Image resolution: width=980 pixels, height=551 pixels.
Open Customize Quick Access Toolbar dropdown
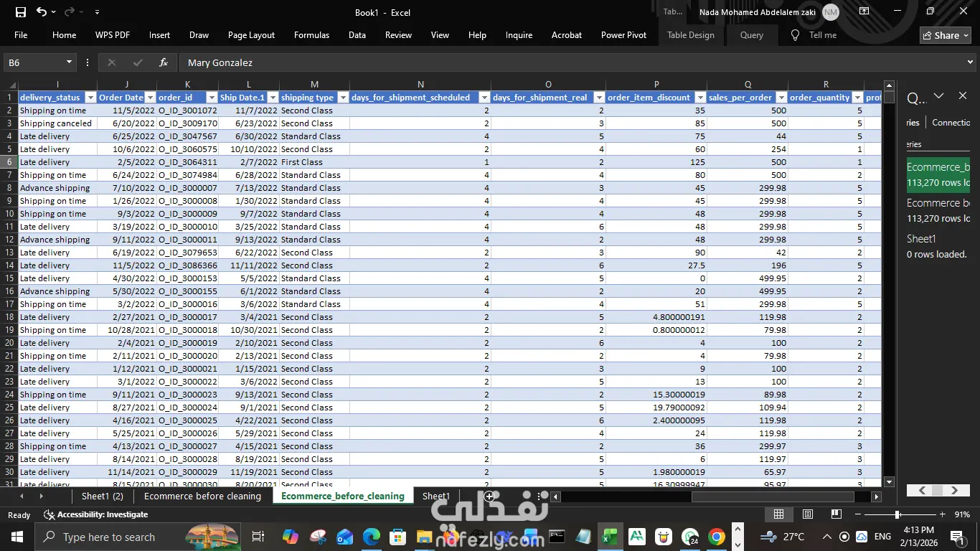pyautogui.click(x=97, y=12)
